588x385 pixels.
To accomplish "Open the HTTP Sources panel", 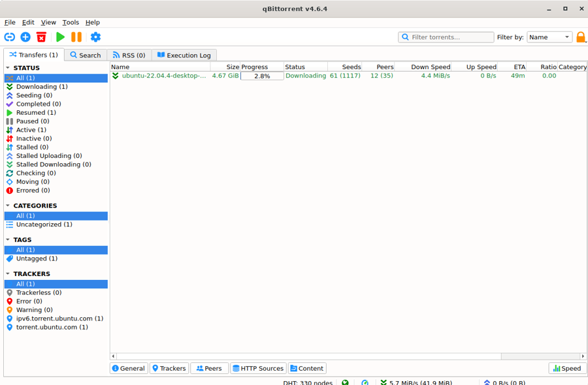I will click(x=257, y=368).
